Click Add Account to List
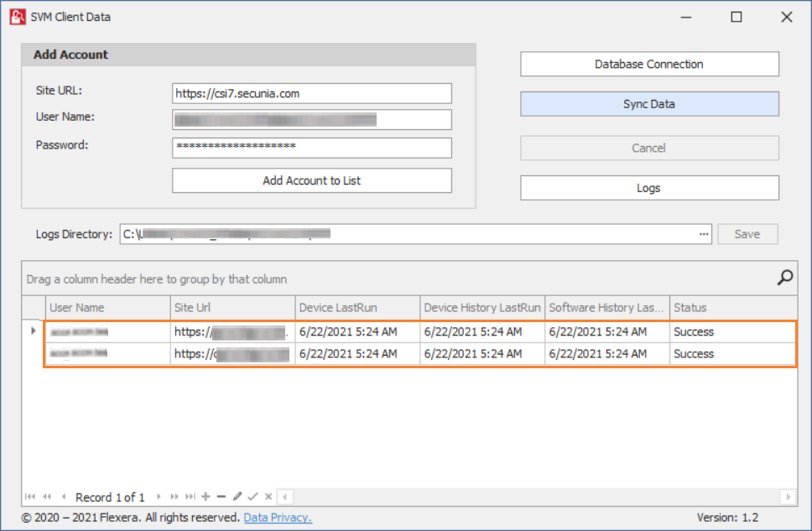The height and width of the screenshot is (531, 812). [x=312, y=180]
